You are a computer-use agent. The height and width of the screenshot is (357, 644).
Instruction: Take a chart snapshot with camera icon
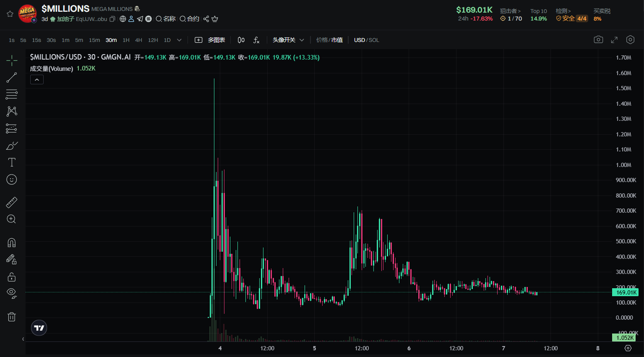click(599, 39)
